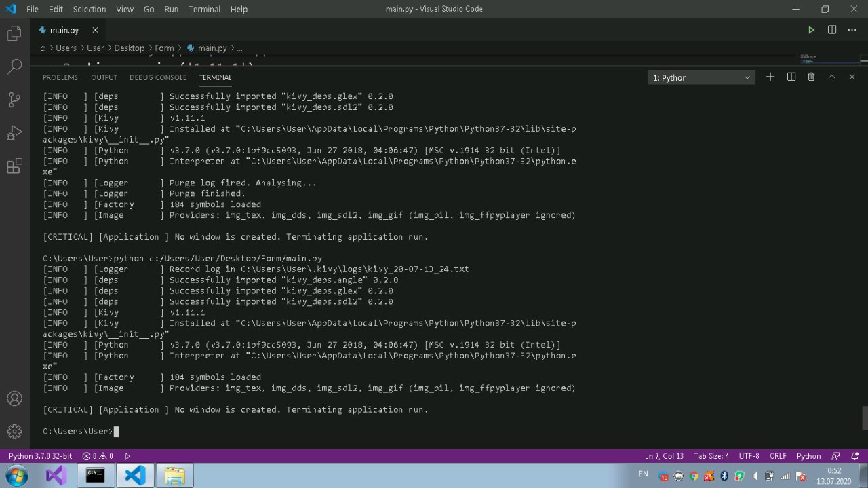Click volume speaker icon in system tray
The width and height of the screenshot is (868, 488).
(755, 476)
